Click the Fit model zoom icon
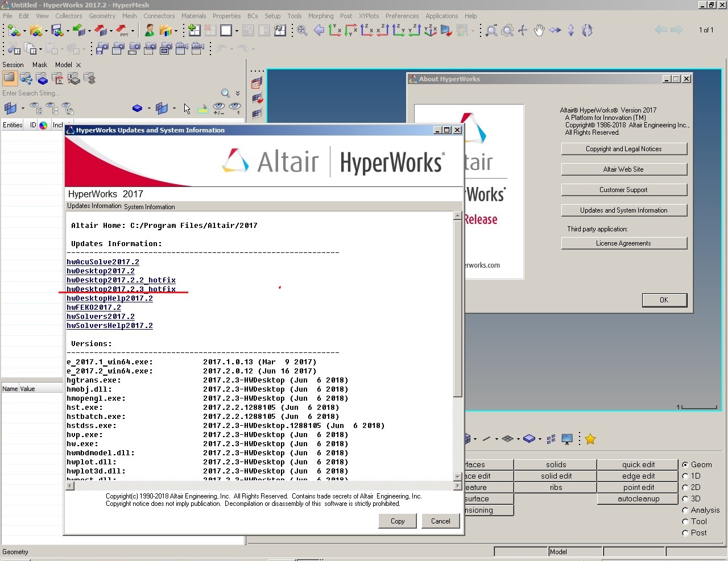The image size is (728, 561). [302, 30]
